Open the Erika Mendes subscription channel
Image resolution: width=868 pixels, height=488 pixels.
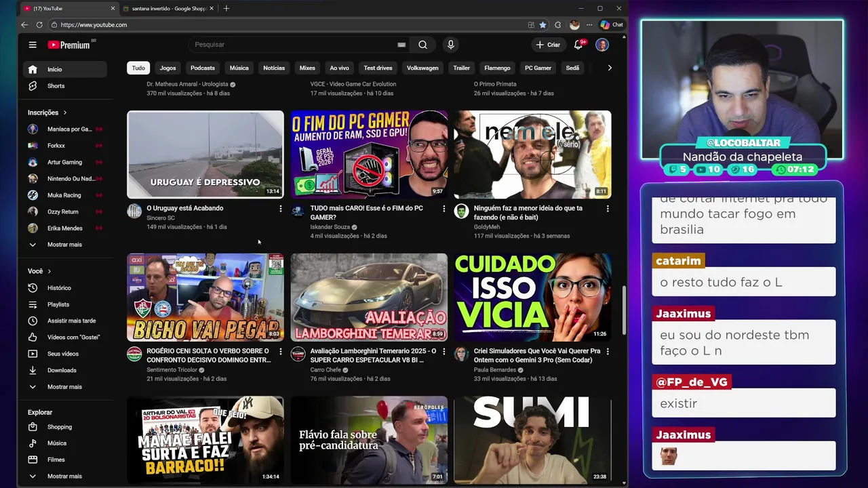coord(66,228)
